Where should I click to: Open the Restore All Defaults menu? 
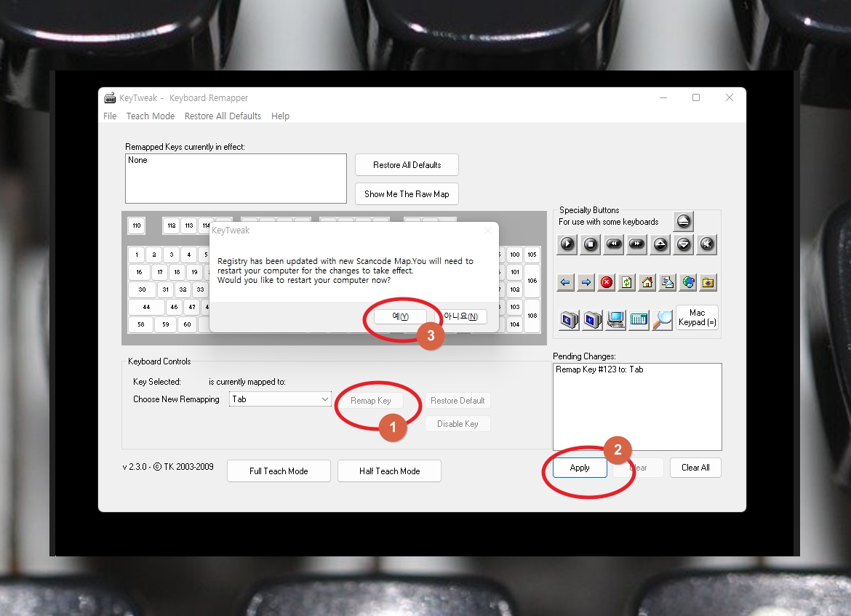223,116
